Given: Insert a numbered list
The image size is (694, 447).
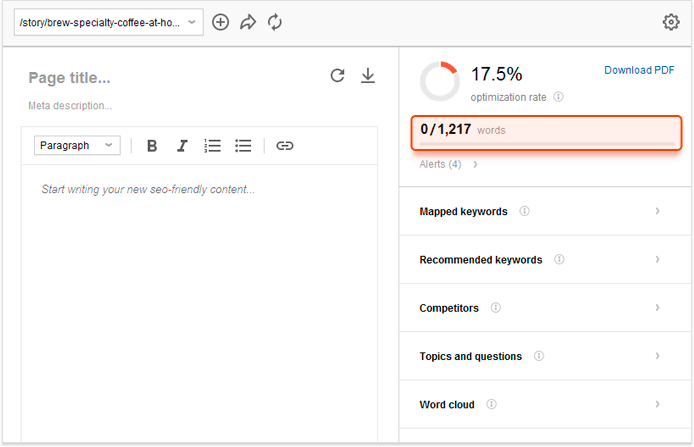Looking at the screenshot, I should click(212, 146).
